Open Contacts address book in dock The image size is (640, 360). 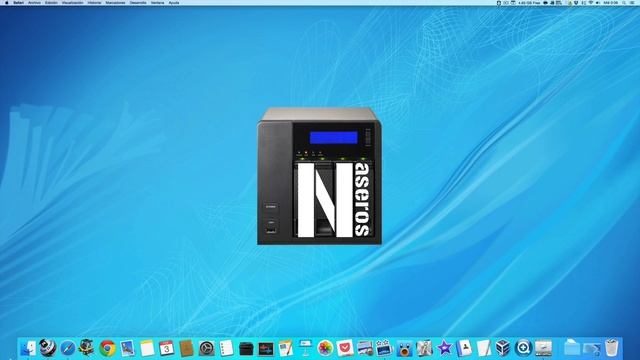[x=464, y=348]
